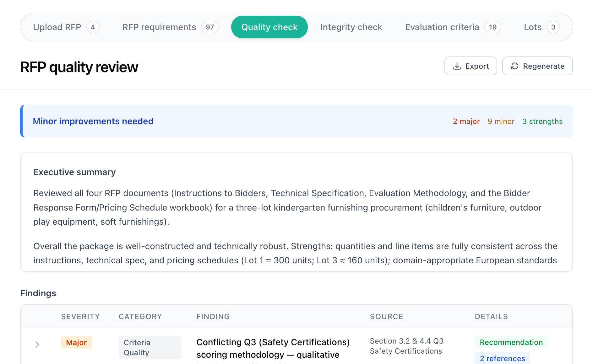Image resolution: width=593 pixels, height=364 pixels.
Task: Select the Quality check tab
Action: (x=269, y=27)
